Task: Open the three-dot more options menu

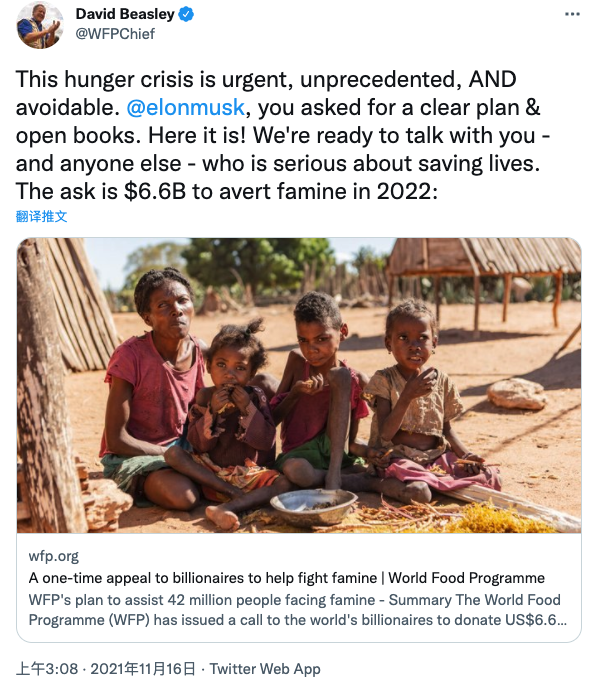Action: point(572,14)
